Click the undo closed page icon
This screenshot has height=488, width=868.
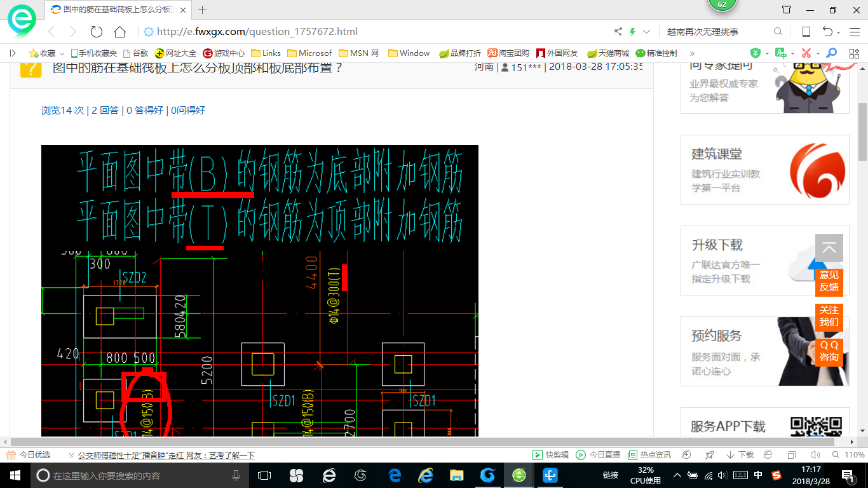tap(827, 32)
